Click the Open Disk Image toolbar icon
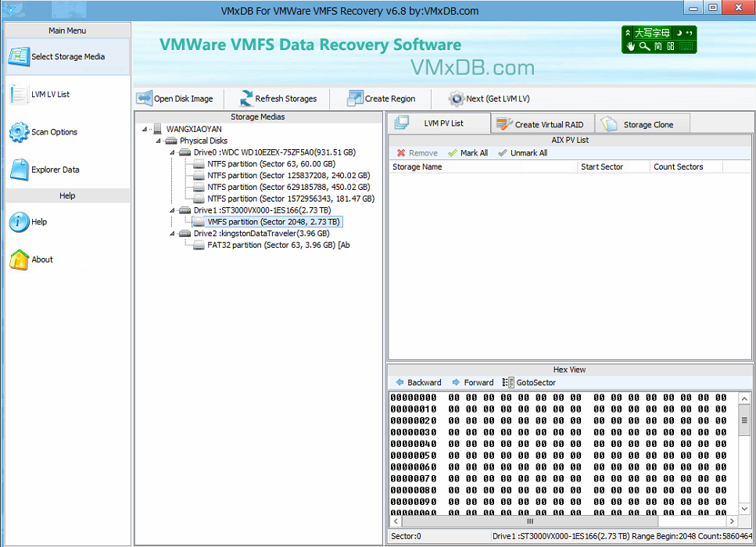Viewport: 756px width, 547px height. click(144, 98)
